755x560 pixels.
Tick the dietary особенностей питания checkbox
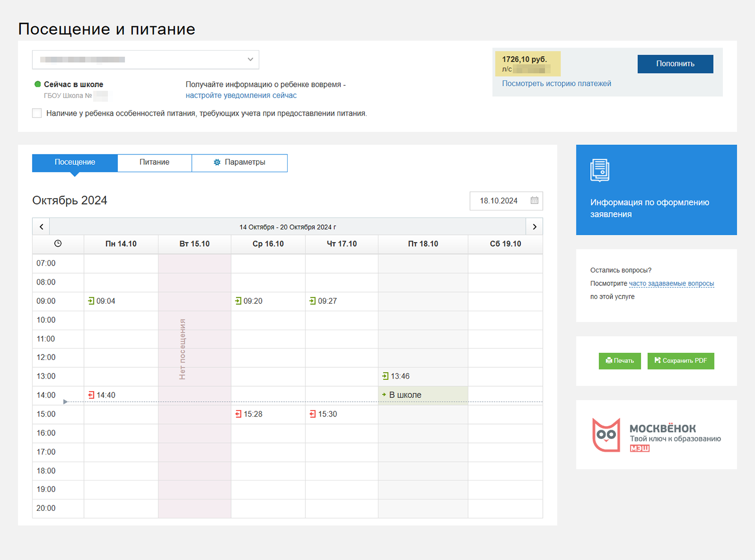[x=37, y=113]
